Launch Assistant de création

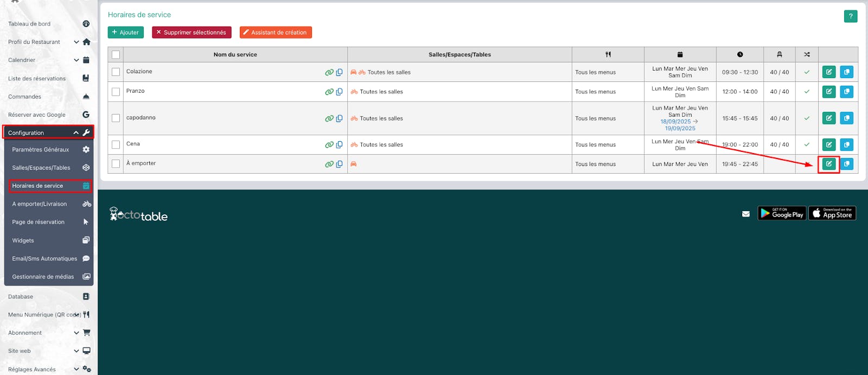tap(276, 33)
